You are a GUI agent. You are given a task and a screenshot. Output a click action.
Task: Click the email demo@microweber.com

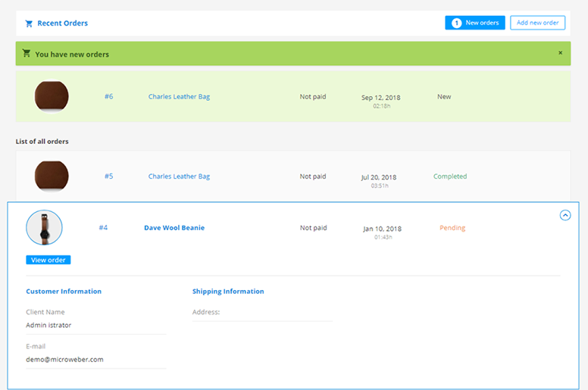click(64, 360)
